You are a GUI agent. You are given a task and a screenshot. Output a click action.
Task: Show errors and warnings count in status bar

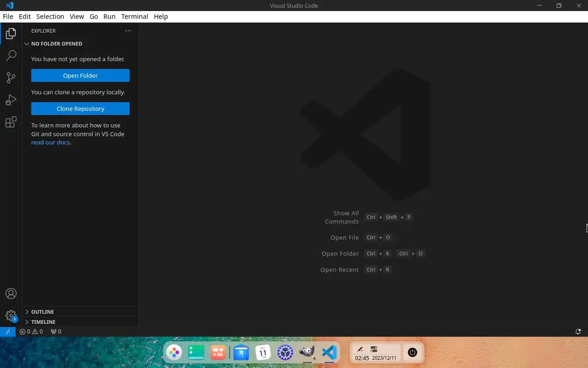31,331
